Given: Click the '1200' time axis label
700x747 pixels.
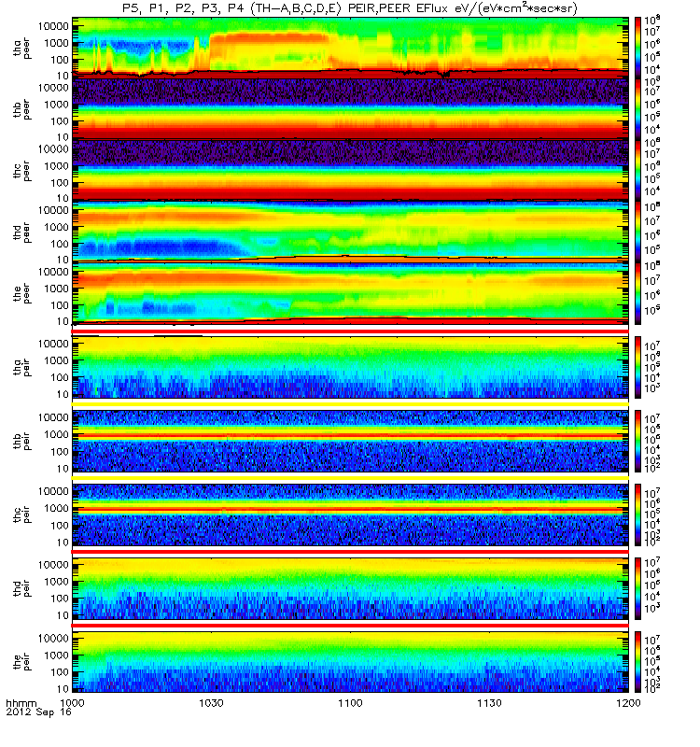Looking at the screenshot, I should coord(628,703).
